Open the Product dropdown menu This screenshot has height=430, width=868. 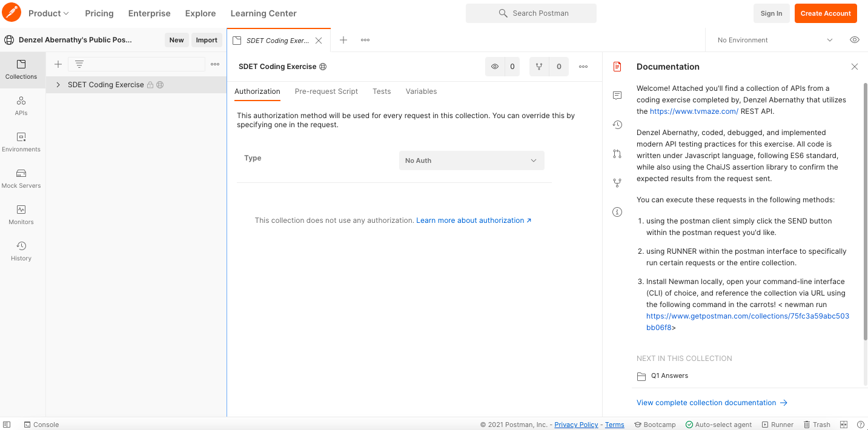48,13
